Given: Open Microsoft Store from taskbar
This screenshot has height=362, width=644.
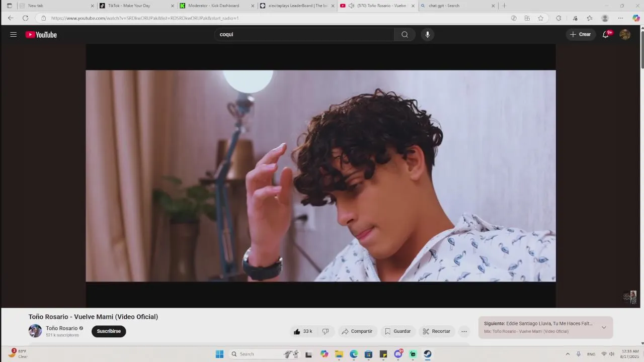Looking at the screenshot, I should (368, 354).
